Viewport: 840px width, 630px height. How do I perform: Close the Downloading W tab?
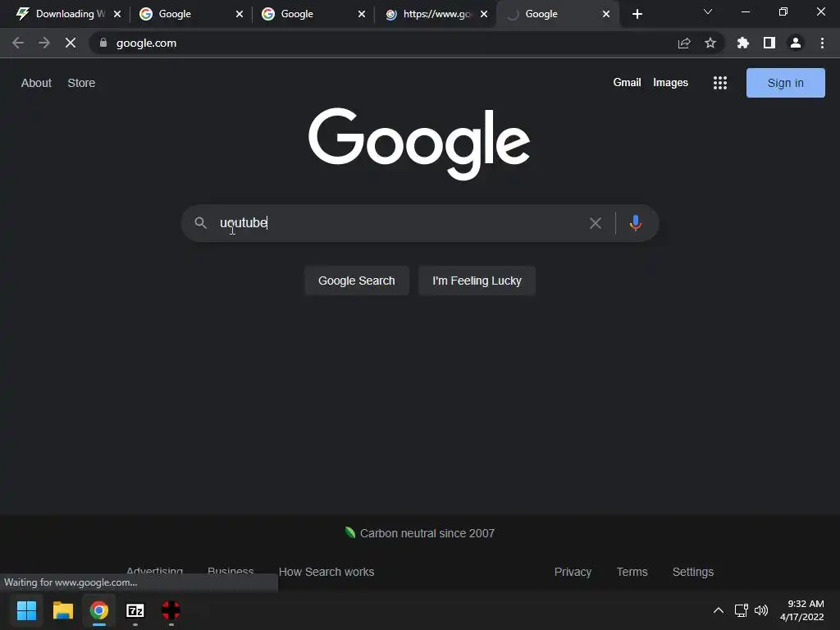pyautogui.click(x=117, y=14)
